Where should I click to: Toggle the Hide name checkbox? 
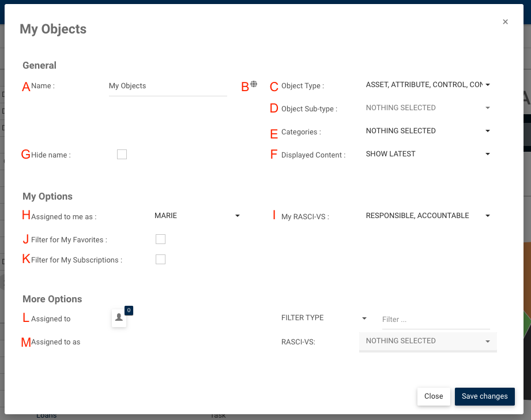[122, 155]
